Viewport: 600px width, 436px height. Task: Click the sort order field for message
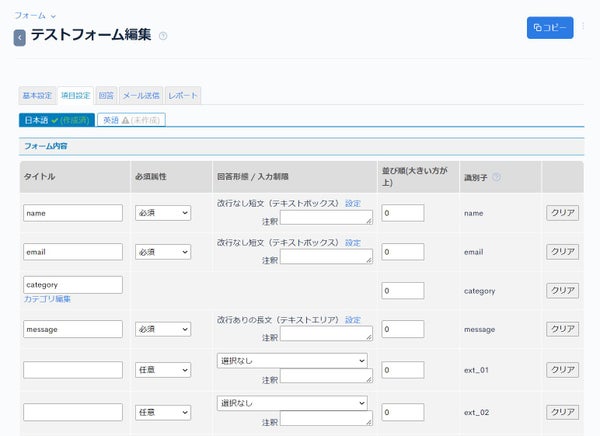(403, 329)
